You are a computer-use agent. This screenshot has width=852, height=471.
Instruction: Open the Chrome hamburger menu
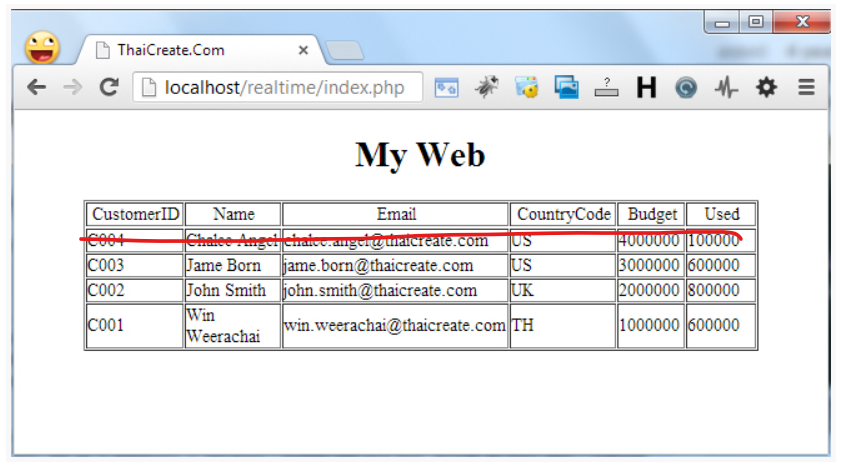[806, 87]
